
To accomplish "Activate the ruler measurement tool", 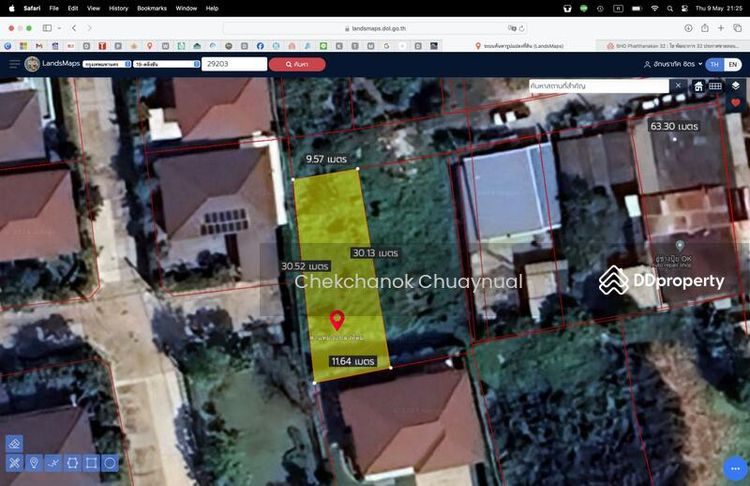I will (14, 463).
